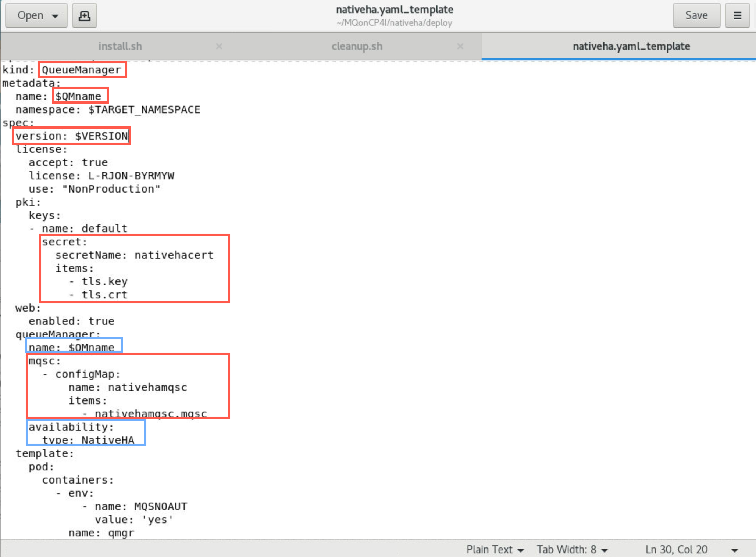756x557 pixels.
Task: Open the hamburger menu
Action: 737,15
